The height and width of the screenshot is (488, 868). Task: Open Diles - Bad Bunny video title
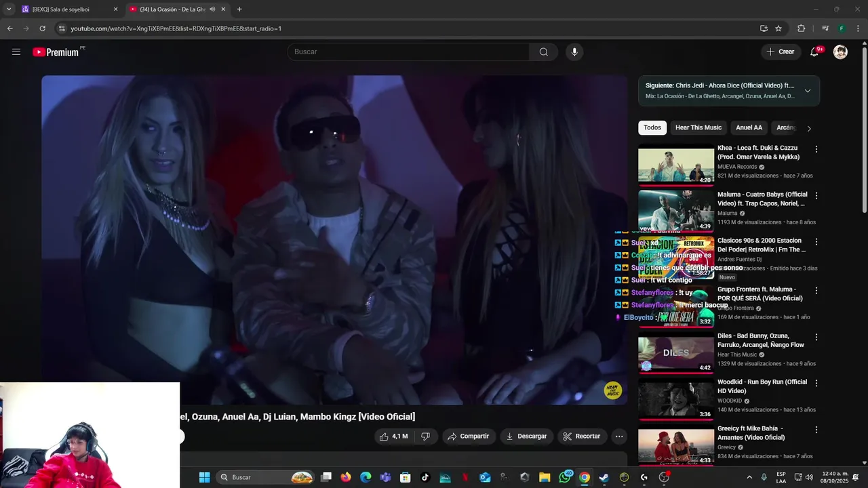tap(762, 340)
